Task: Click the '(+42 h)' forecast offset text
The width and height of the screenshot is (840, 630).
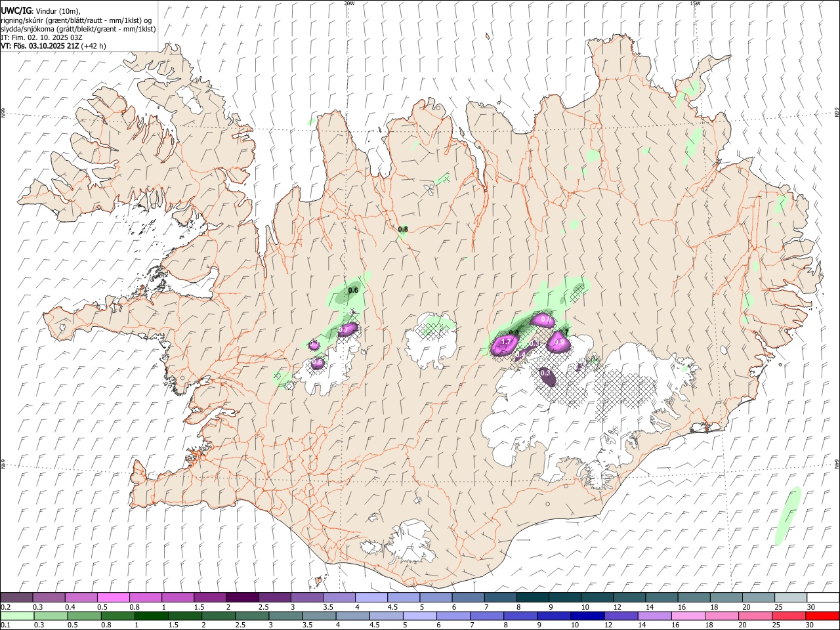Action: point(94,46)
